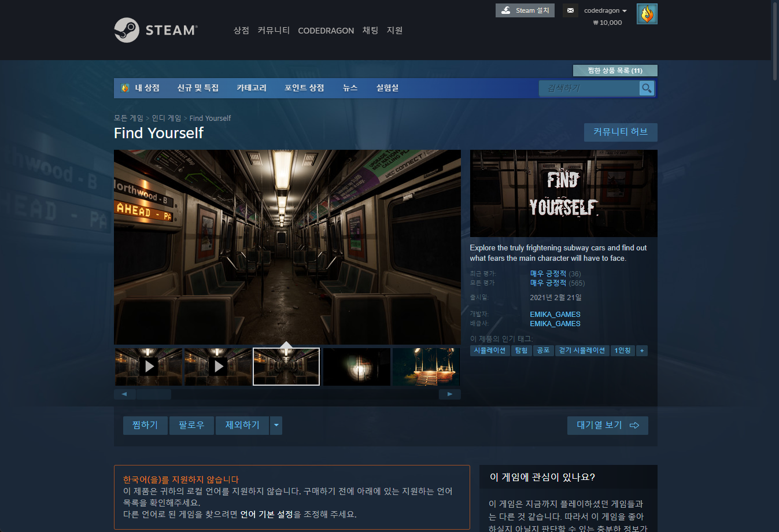The width and height of the screenshot is (779, 532).
Task: Click the main subway screenshot
Action: pos(287,247)
